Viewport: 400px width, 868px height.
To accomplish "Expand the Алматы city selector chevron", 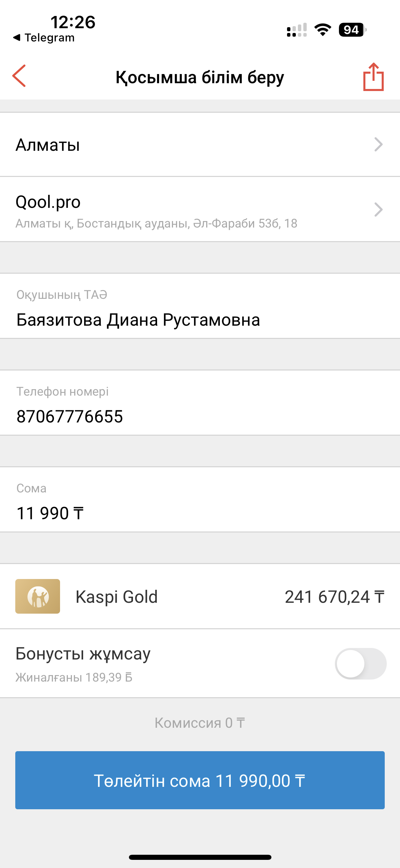I will pyautogui.click(x=378, y=144).
